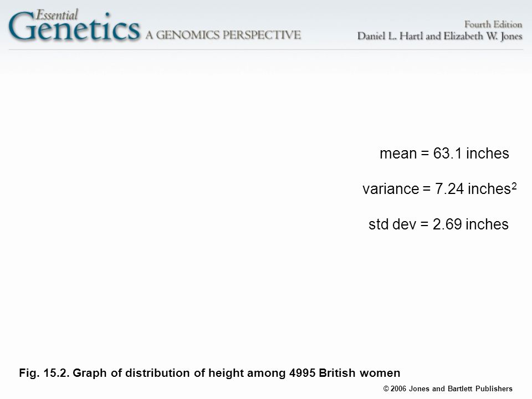Click the superscript 2 after inches
This screenshot has width=532, height=399.
514,186
